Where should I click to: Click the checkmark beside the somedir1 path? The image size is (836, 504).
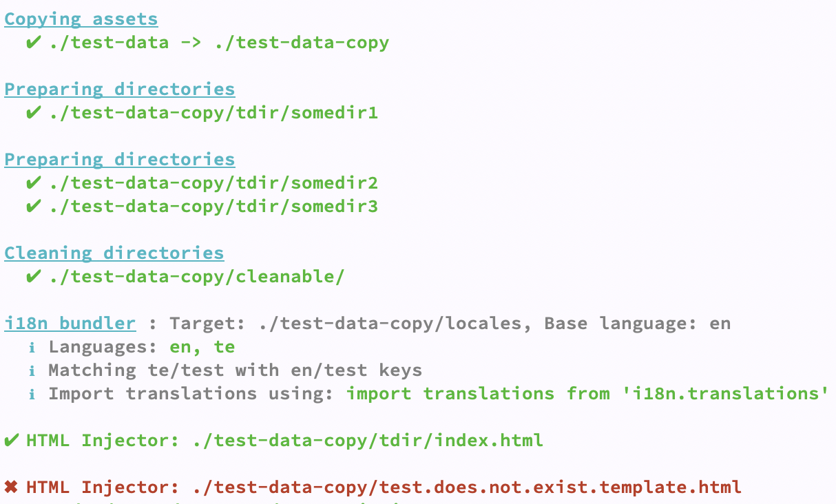tap(33, 113)
